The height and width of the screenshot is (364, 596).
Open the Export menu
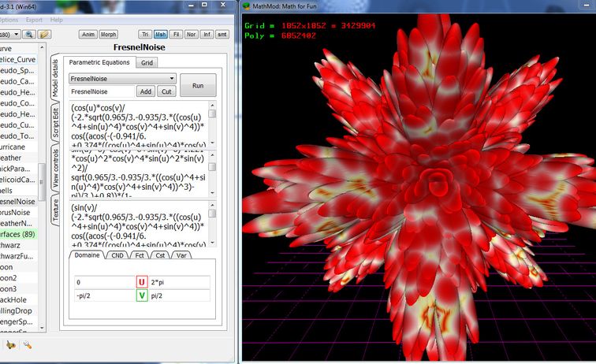(x=34, y=19)
